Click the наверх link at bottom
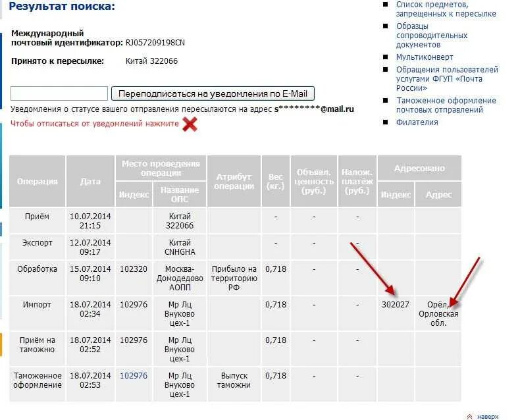 point(488,416)
